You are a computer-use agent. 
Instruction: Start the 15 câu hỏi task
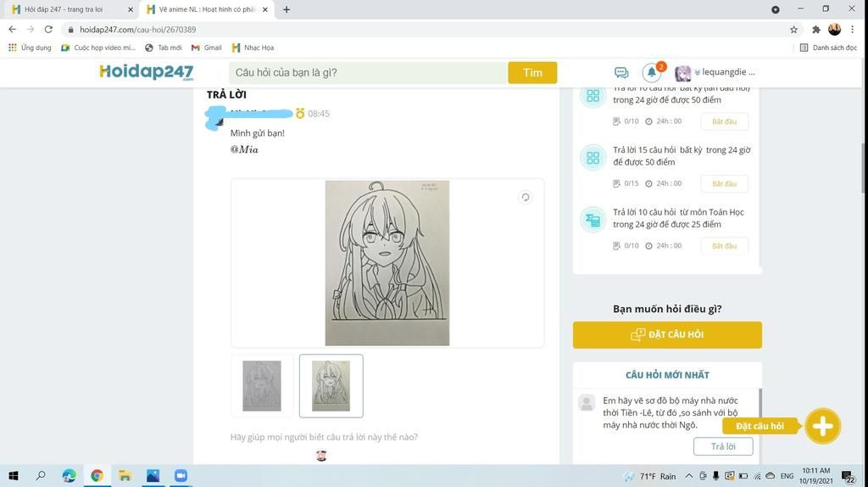coord(724,183)
